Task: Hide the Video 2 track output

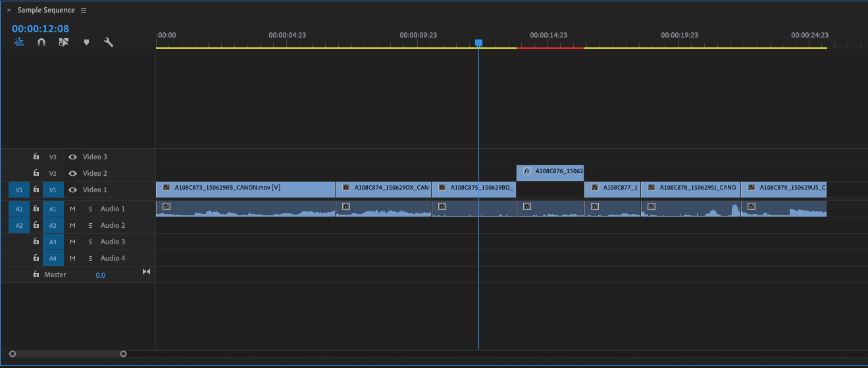Action: (72, 173)
